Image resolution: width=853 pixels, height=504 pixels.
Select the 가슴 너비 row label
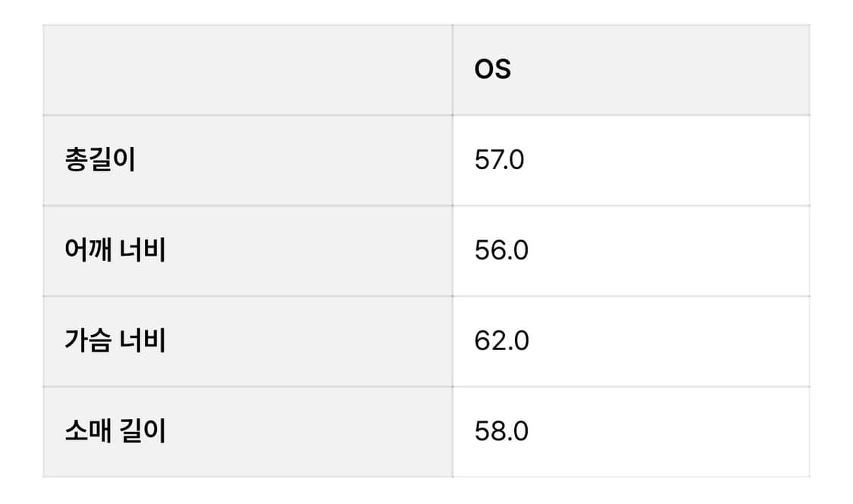click(115, 340)
